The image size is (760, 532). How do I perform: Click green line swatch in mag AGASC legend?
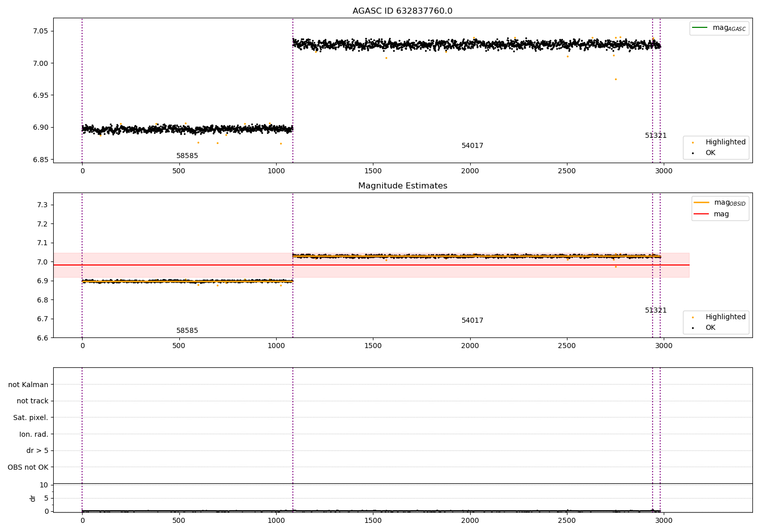(700, 28)
